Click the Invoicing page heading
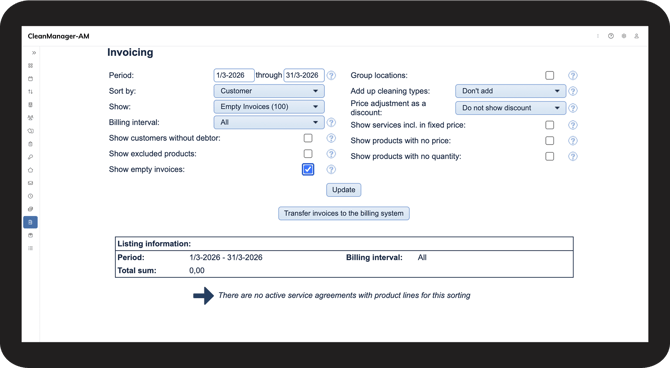 [130, 53]
